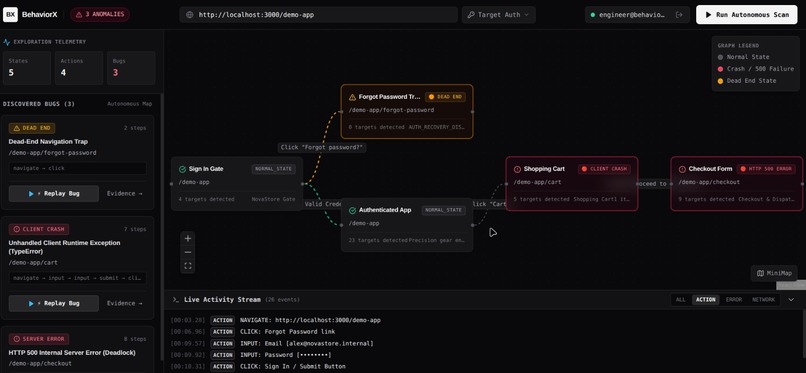Replay the Client Crash bug
The width and height of the screenshot is (806, 373).
(53, 303)
